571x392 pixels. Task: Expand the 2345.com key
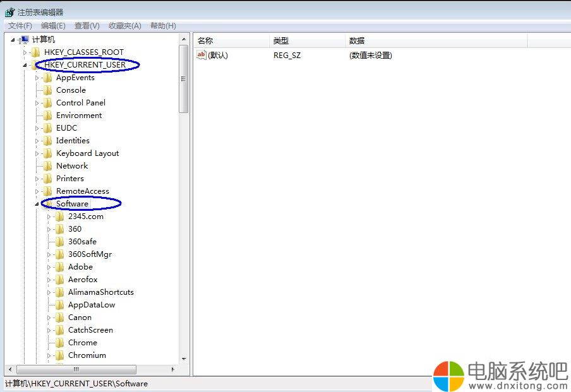[49, 217]
